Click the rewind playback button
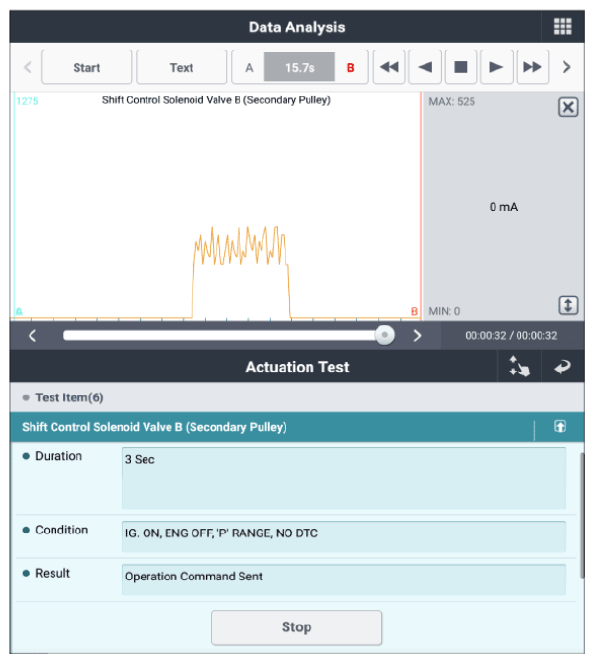This screenshot has height=663, width=594. click(x=389, y=67)
